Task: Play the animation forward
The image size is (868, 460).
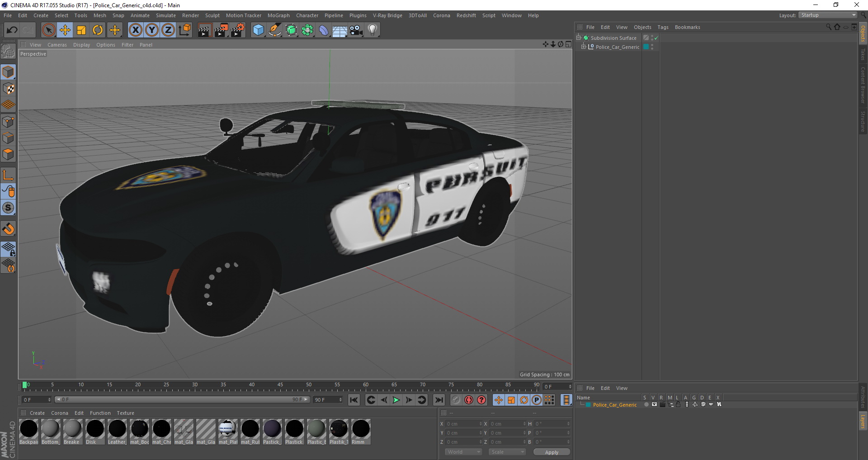Action: click(x=396, y=400)
